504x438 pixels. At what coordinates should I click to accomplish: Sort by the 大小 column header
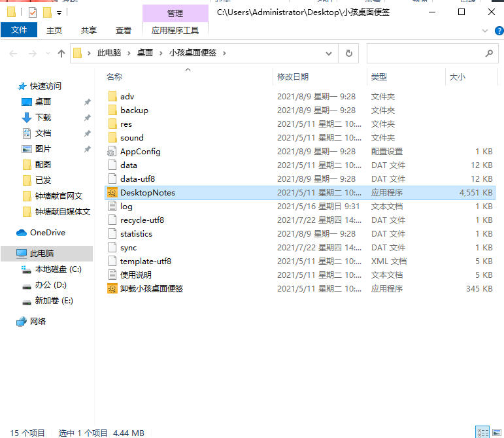point(457,76)
